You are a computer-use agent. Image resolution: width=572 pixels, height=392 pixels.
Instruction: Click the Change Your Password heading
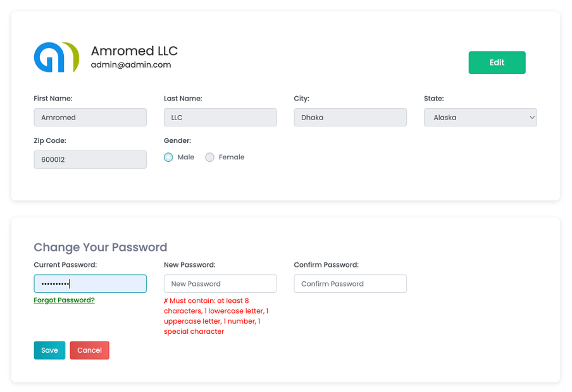coord(101,247)
